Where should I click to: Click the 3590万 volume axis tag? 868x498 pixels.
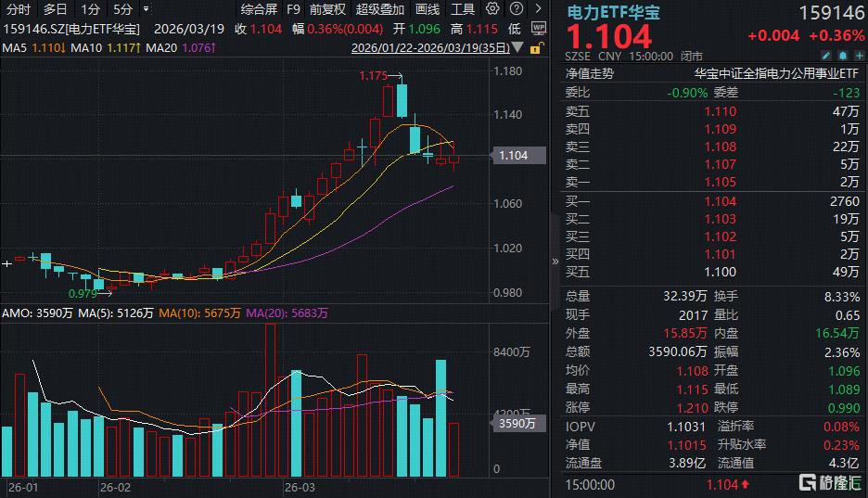(x=517, y=423)
